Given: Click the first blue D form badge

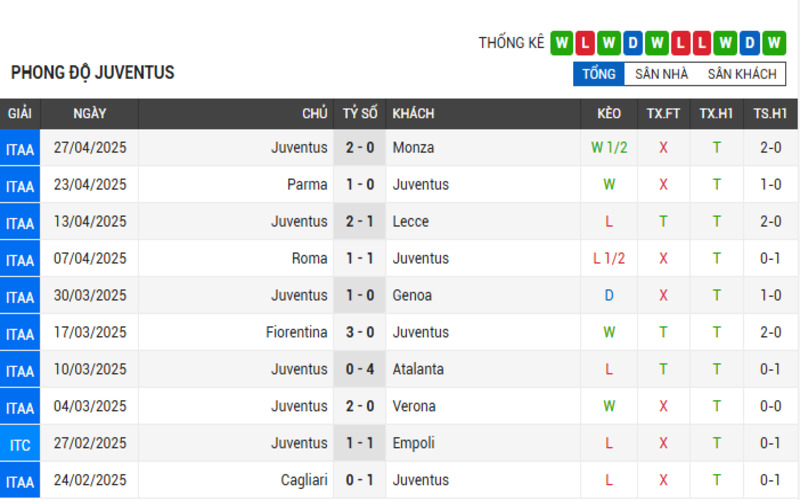Looking at the screenshot, I should (x=632, y=43).
